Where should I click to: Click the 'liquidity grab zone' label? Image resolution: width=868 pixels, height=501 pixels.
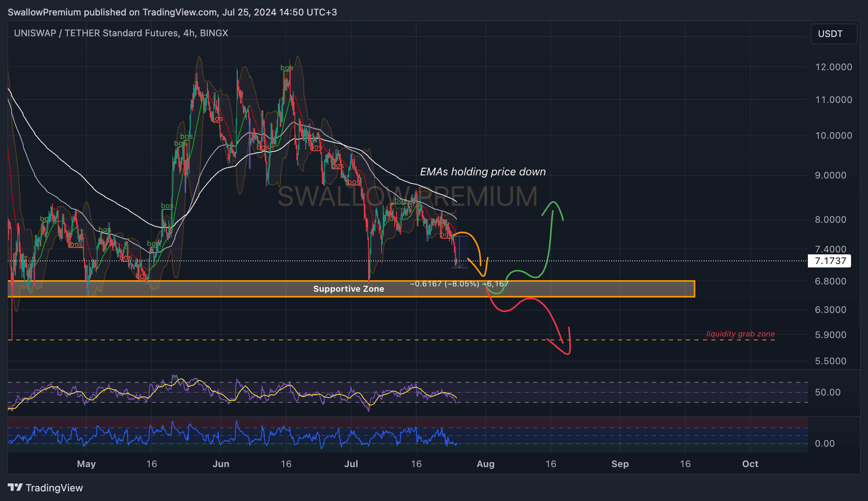pos(740,334)
